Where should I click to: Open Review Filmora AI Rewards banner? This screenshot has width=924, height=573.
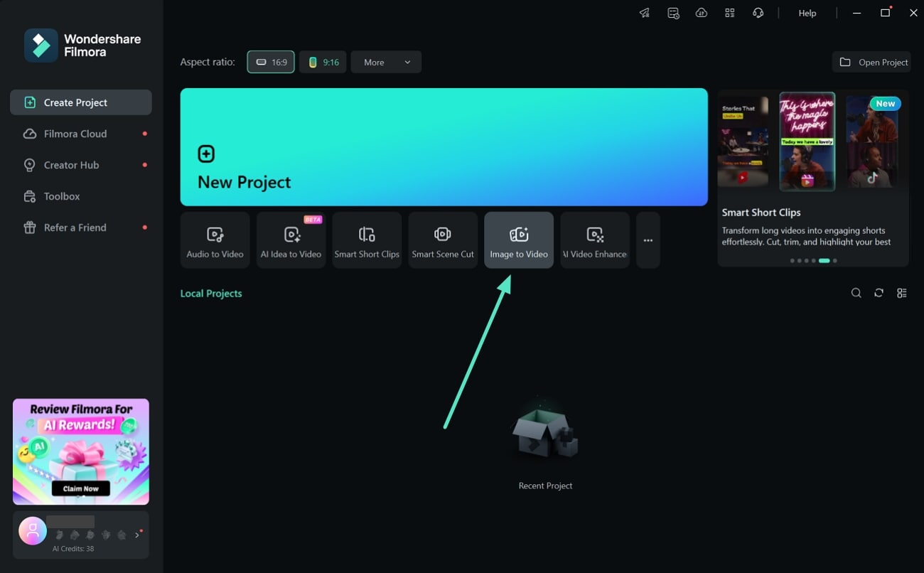81,451
